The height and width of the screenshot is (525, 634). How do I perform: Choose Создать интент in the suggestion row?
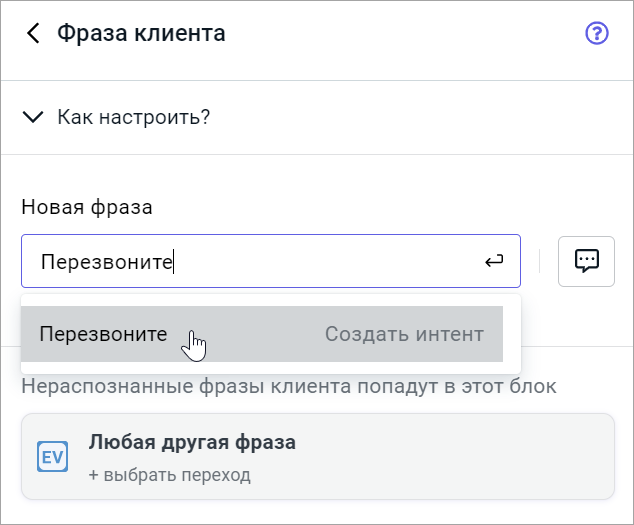click(404, 334)
